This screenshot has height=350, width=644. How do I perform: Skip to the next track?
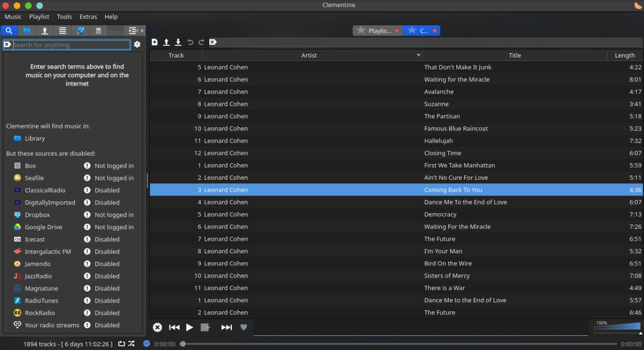227,327
